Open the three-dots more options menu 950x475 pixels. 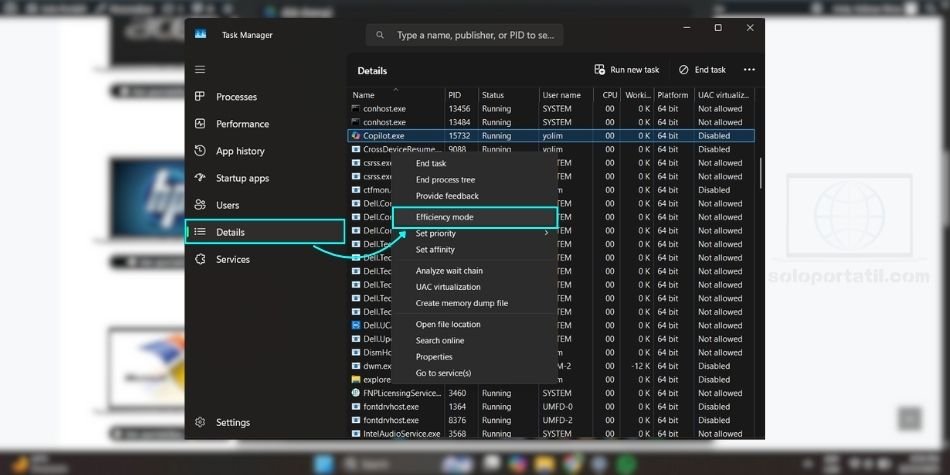[749, 70]
